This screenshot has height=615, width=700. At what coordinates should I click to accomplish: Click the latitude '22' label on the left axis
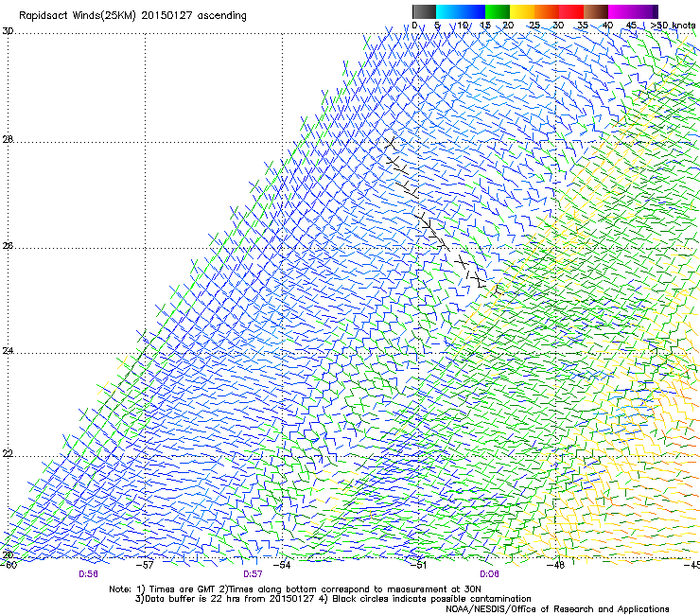(x=8, y=454)
